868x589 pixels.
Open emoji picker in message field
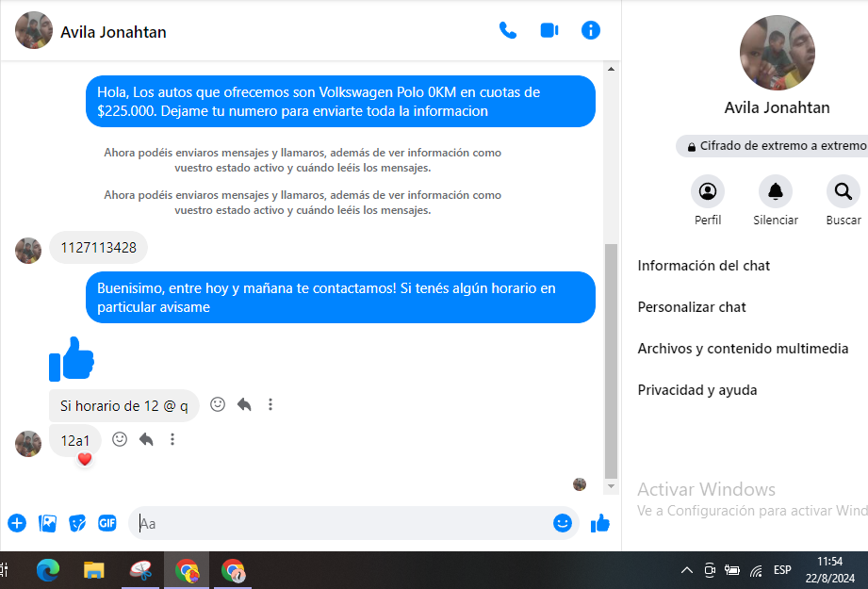click(x=563, y=523)
